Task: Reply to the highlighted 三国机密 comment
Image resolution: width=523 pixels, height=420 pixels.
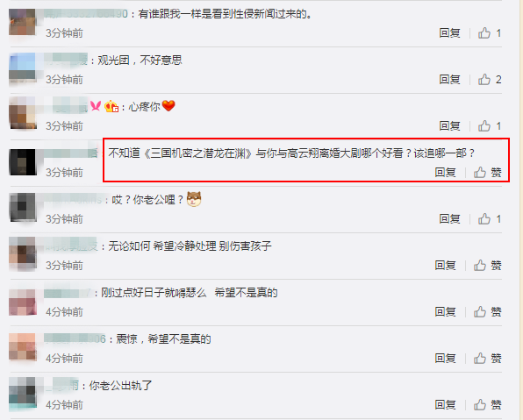Action: [445, 173]
